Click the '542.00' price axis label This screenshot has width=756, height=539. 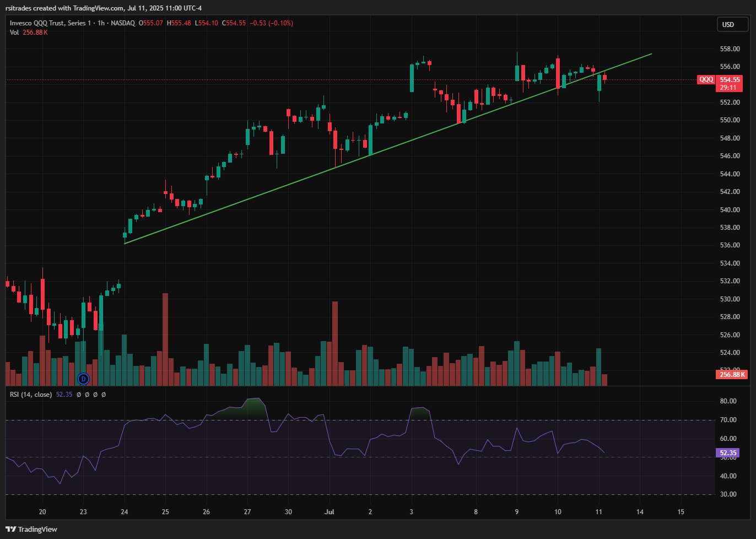pyautogui.click(x=730, y=192)
